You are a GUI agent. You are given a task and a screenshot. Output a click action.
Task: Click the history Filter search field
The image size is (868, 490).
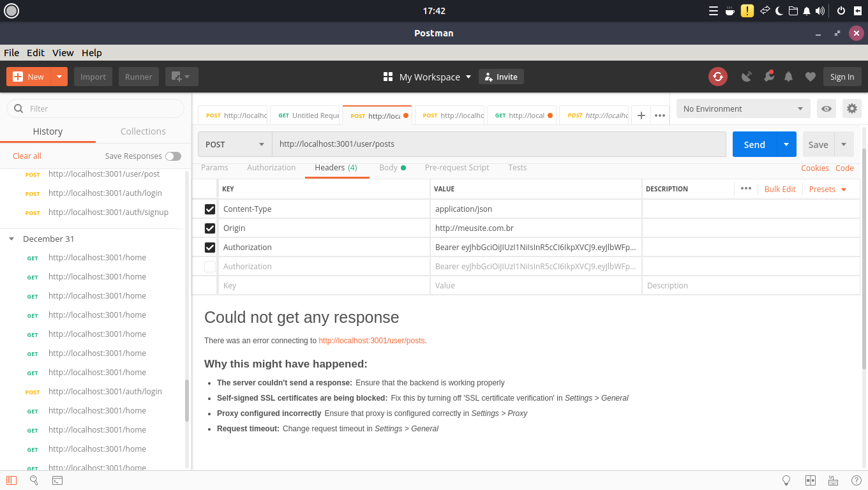pyautogui.click(x=96, y=108)
